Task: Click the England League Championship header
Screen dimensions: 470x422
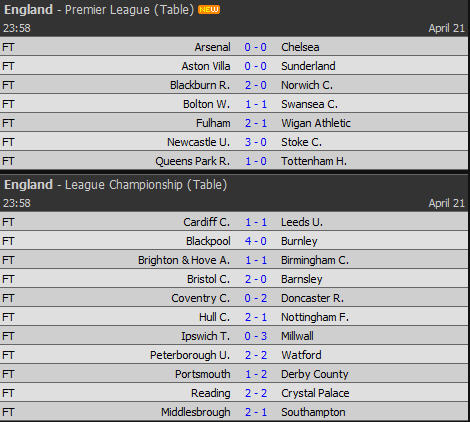Action: [x=115, y=185]
